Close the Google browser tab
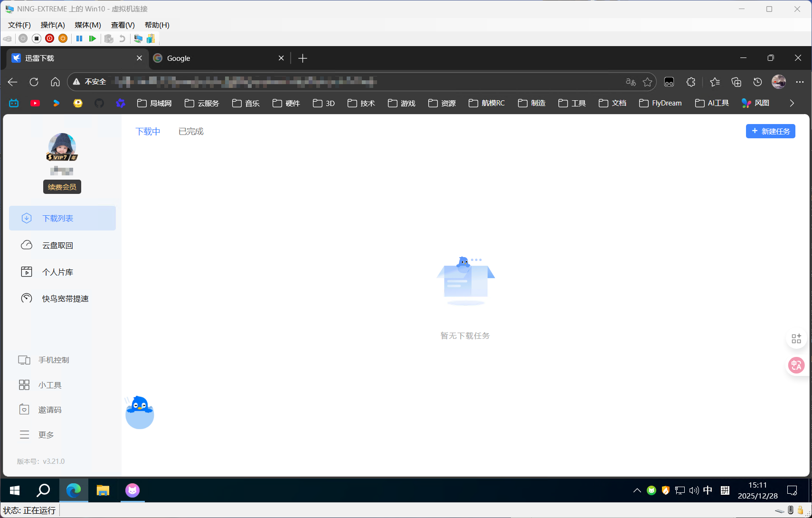Viewport: 812px width, 518px height. (281, 58)
